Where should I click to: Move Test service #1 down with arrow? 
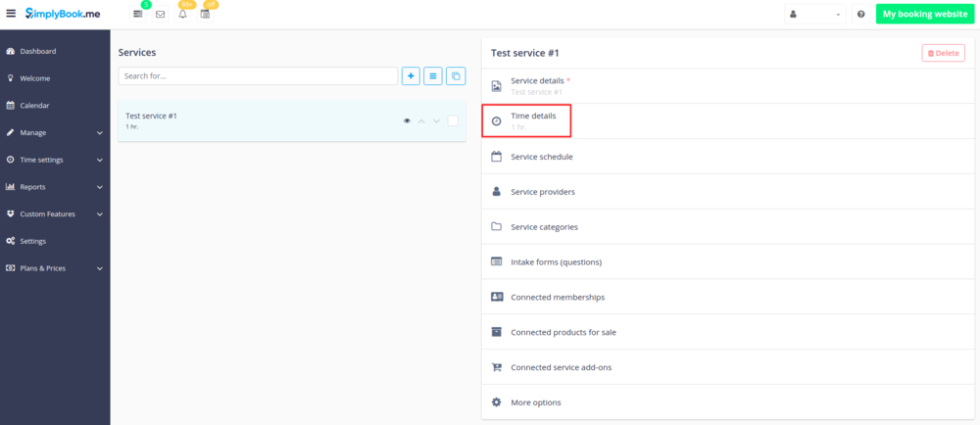pyautogui.click(x=436, y=121)
